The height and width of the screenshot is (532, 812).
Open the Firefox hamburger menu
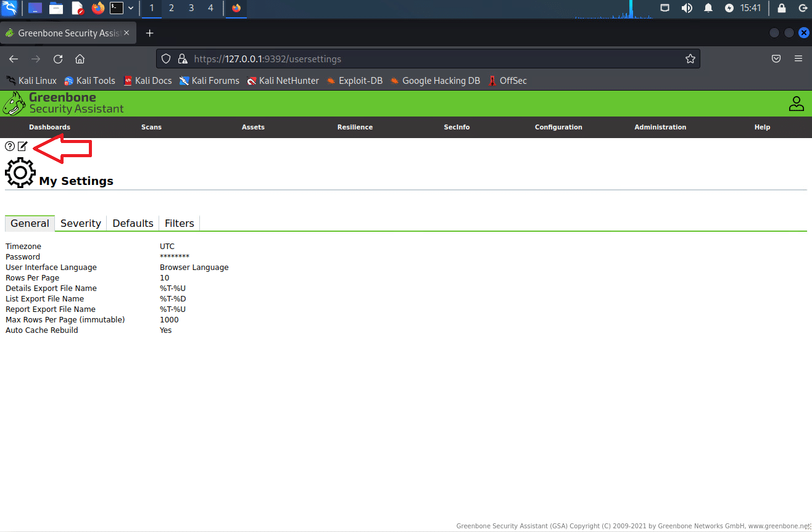click(798, 59)
